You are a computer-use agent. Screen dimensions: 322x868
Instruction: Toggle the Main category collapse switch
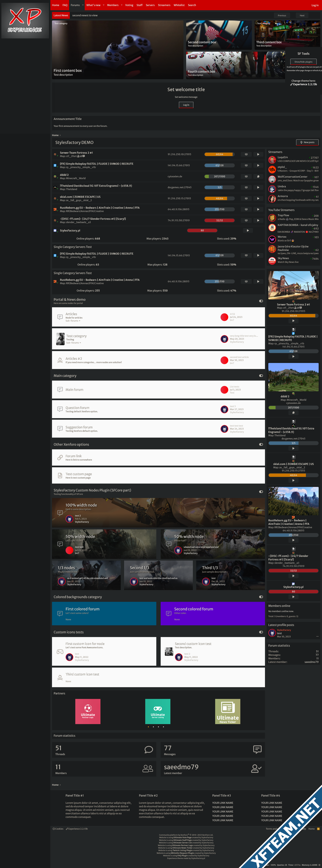(x=261, y=375)
